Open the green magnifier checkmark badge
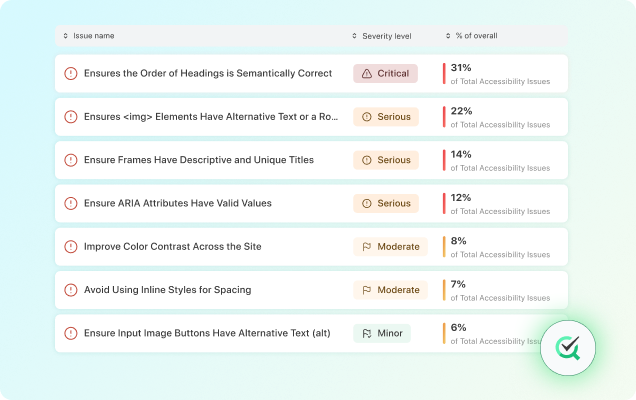 (x=575, y=347)
